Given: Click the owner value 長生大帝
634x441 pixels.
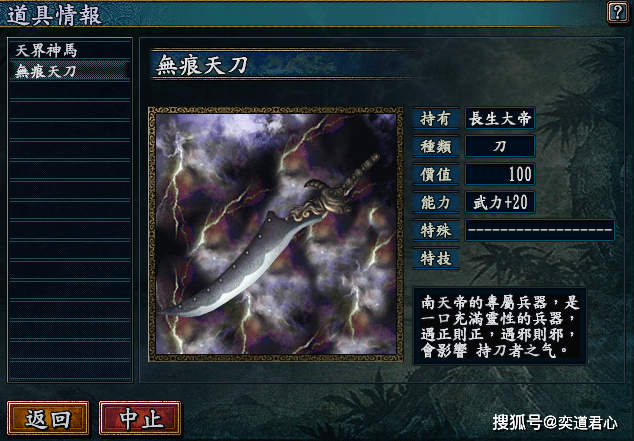Looking at the screenshot, I should [500, 118].
